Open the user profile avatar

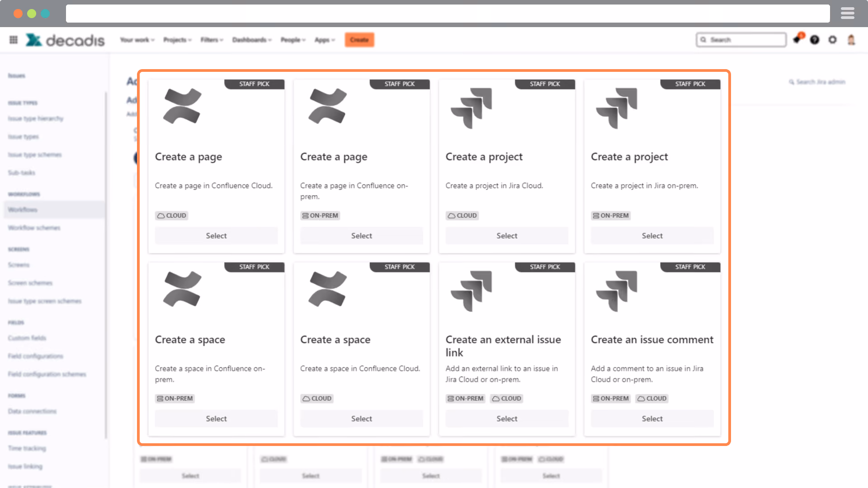[851, 40]
